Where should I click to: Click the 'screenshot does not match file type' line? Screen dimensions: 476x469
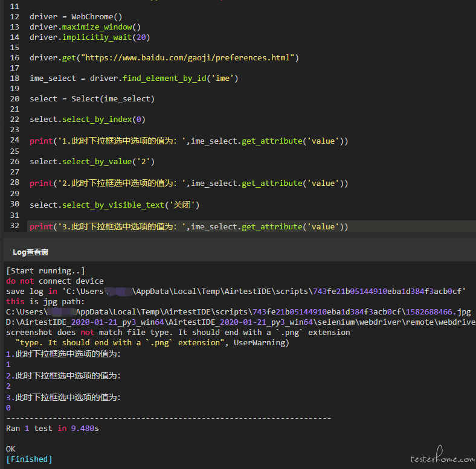tap(178, 333)
